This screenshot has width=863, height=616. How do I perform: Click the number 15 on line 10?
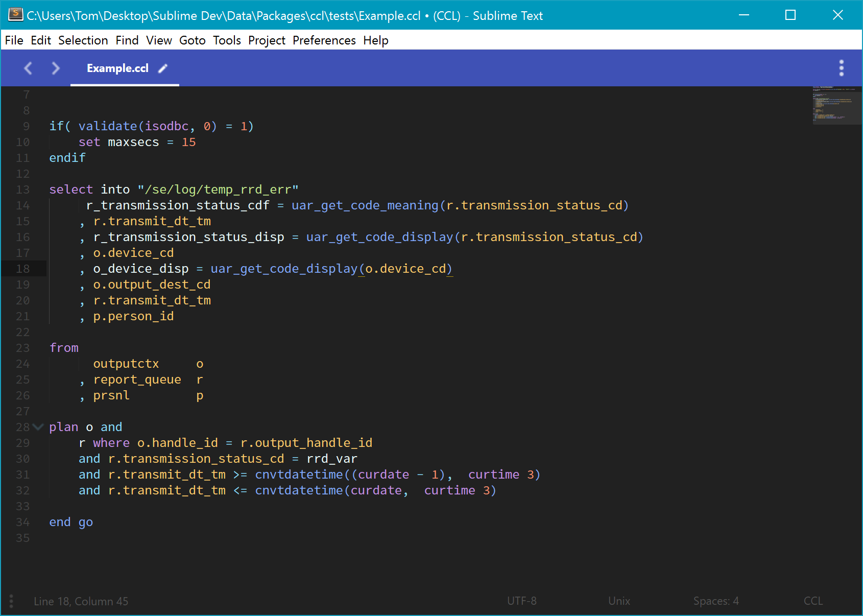[x=188, y=142]
